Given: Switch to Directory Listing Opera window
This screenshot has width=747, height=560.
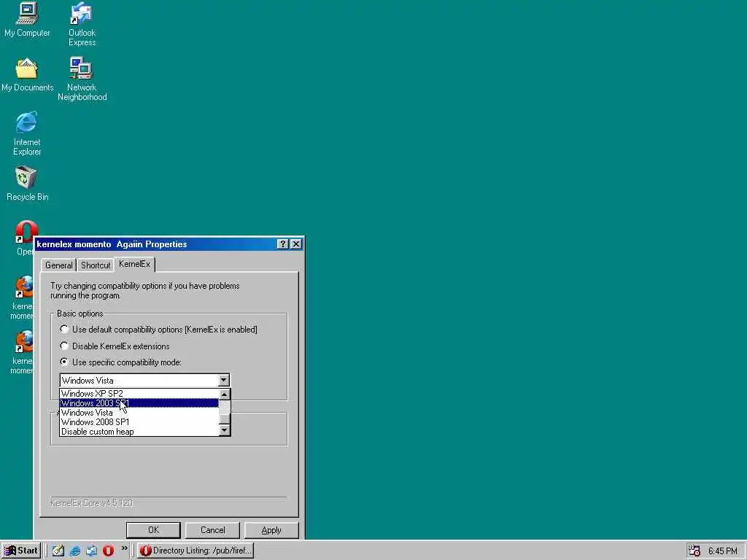Looking at the screenshot, I should click(x=196, y=551).
